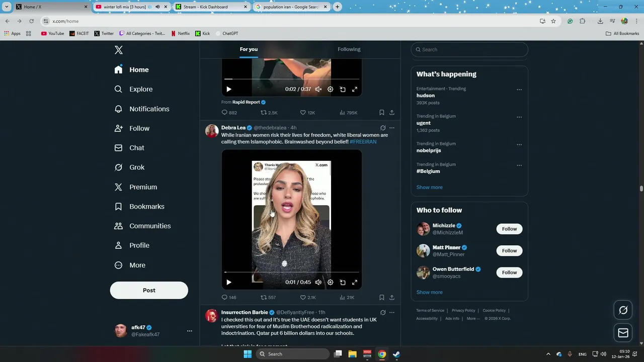Click the page vertical scrollbar thumb

641,189
